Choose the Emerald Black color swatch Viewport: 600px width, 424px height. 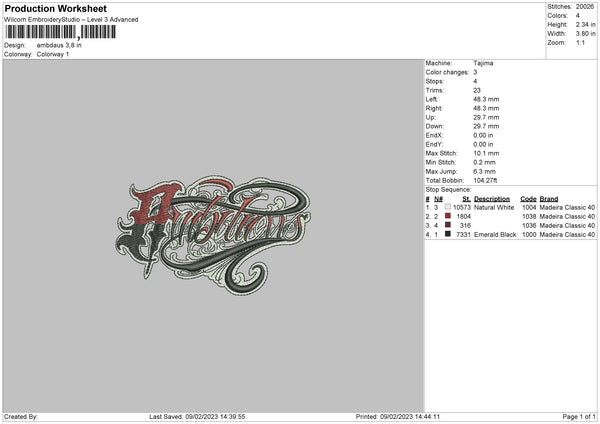coord(448,234)
